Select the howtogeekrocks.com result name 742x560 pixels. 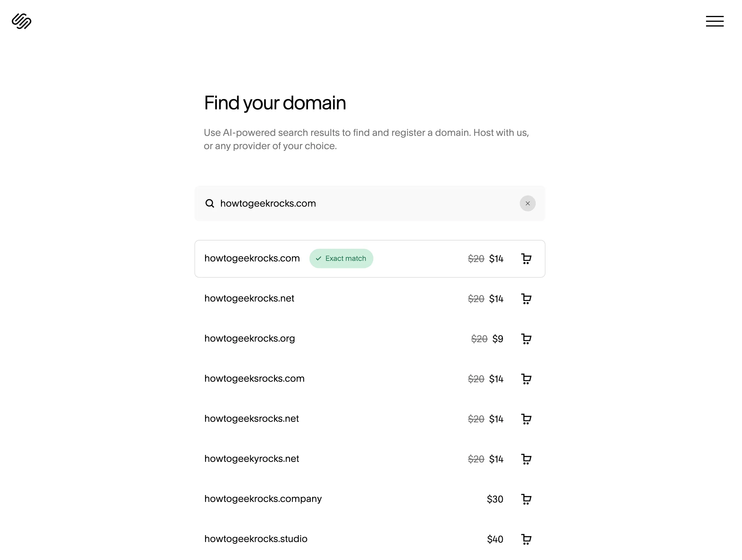(x=252, y=258)
